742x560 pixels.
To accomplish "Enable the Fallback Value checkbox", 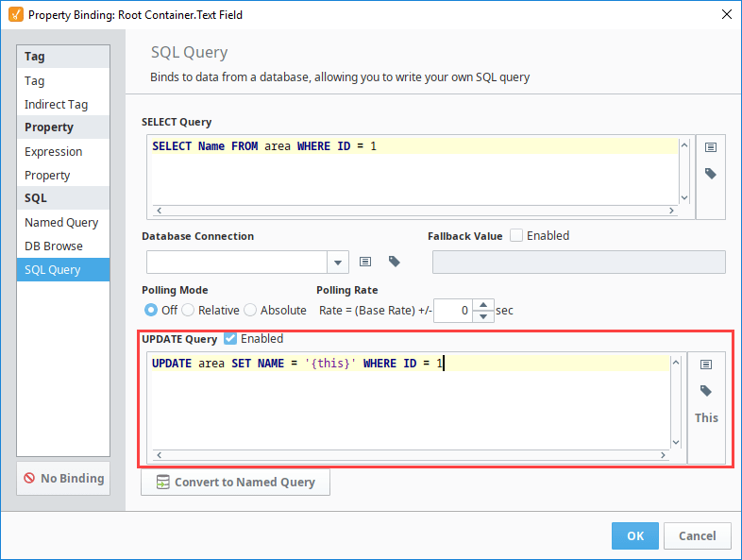I will (x=516, y=235).
